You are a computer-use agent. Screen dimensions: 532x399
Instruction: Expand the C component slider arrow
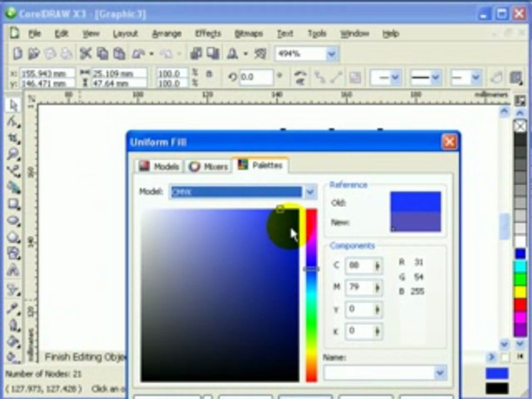coord(377,265)
